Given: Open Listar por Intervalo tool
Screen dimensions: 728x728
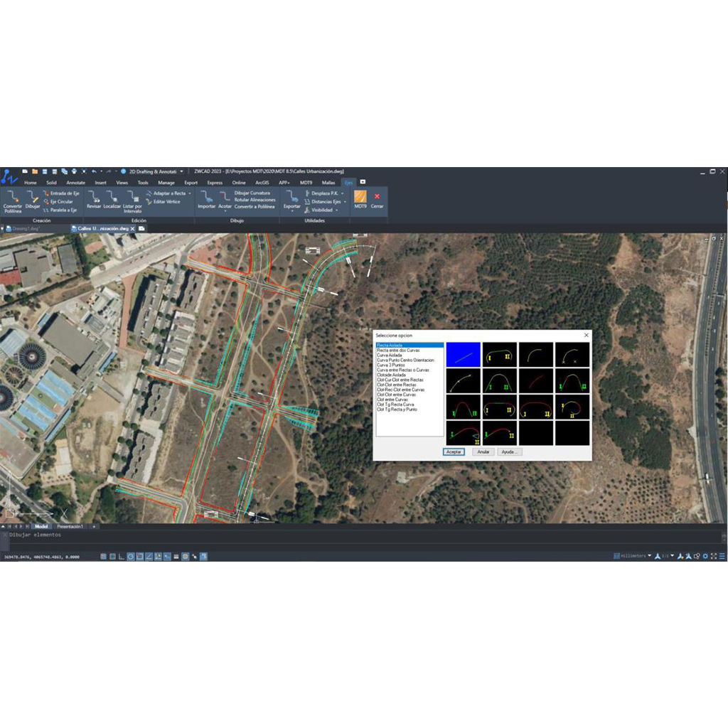Looking at the screenshot, I should [132, 196].
